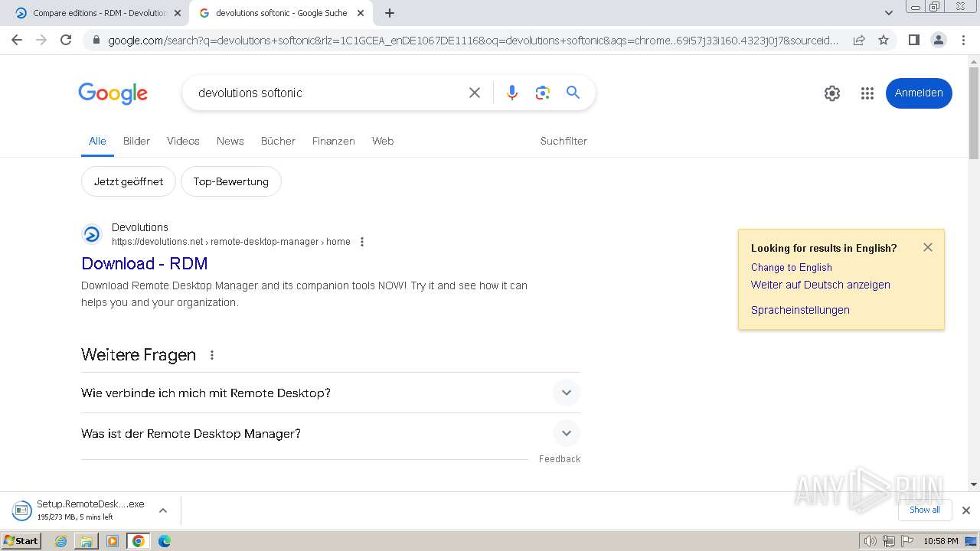Open Google Lens image search
980x551 pixels.
(x=543, y=93)
